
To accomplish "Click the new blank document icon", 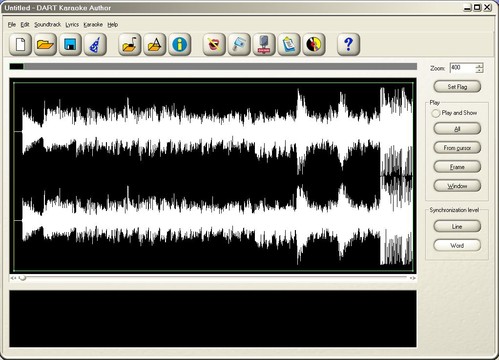I will [20, 44].
